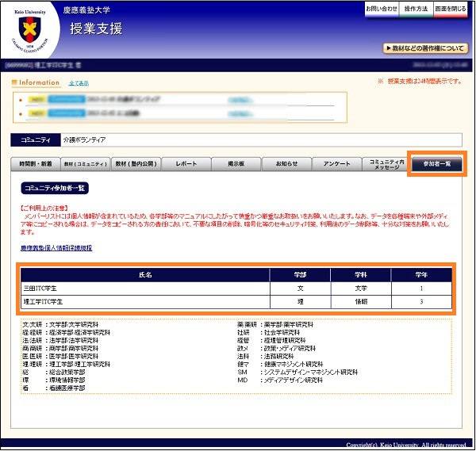Click the 氏名 column header
The image size is (476, 451).
(x=144, y=275)
